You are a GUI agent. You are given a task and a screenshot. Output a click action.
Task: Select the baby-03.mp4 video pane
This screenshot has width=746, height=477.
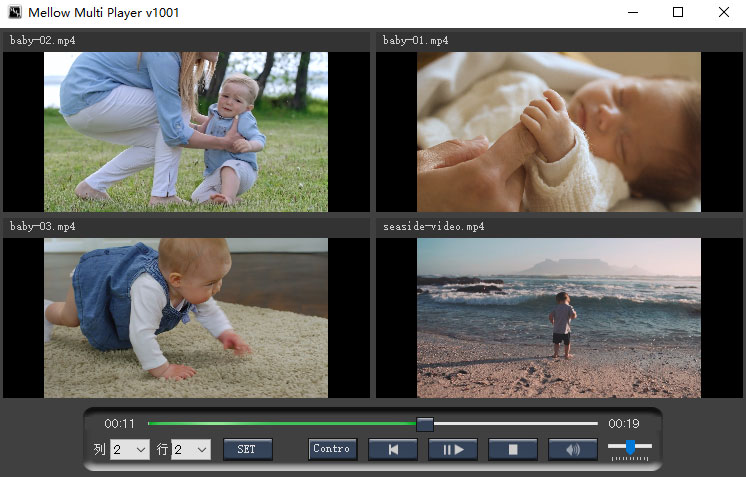click(186, 317)
